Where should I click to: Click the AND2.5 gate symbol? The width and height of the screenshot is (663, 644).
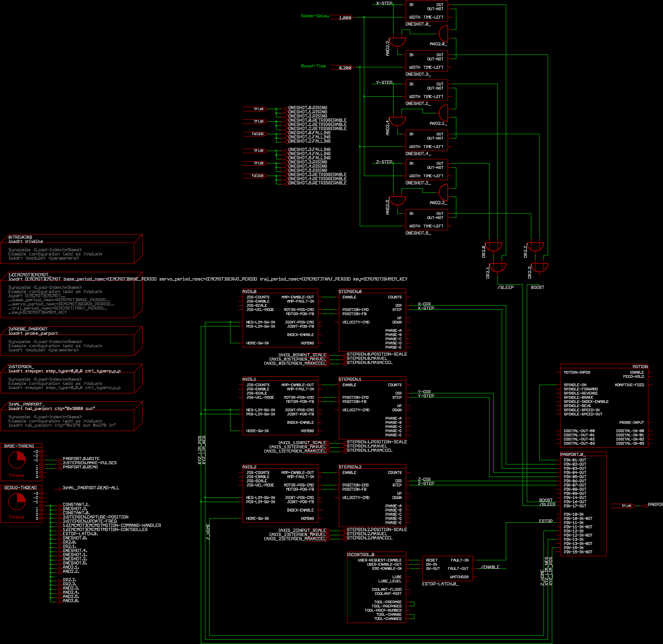click(397, 201)
